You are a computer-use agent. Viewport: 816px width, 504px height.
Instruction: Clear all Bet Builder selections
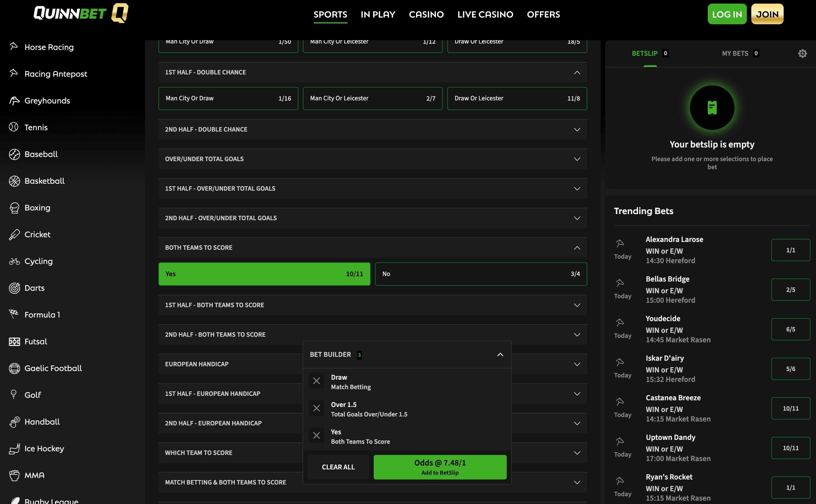[x=338, y=467]
